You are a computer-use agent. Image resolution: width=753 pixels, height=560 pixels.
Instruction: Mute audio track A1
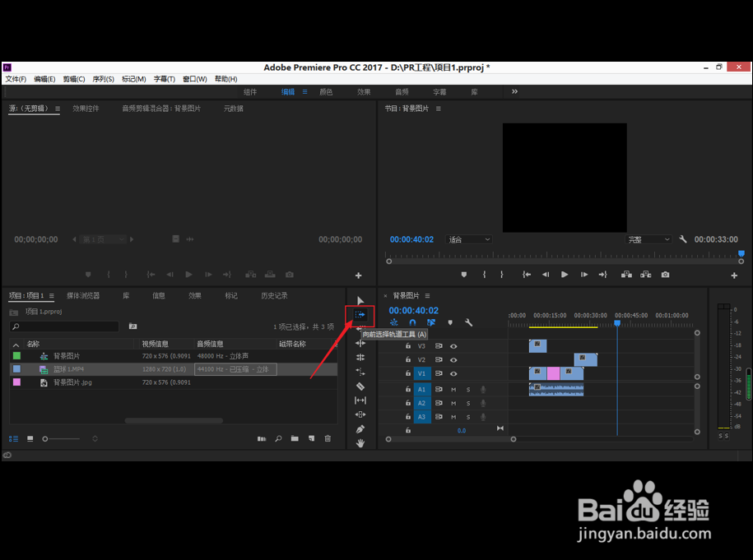[453, 390]
